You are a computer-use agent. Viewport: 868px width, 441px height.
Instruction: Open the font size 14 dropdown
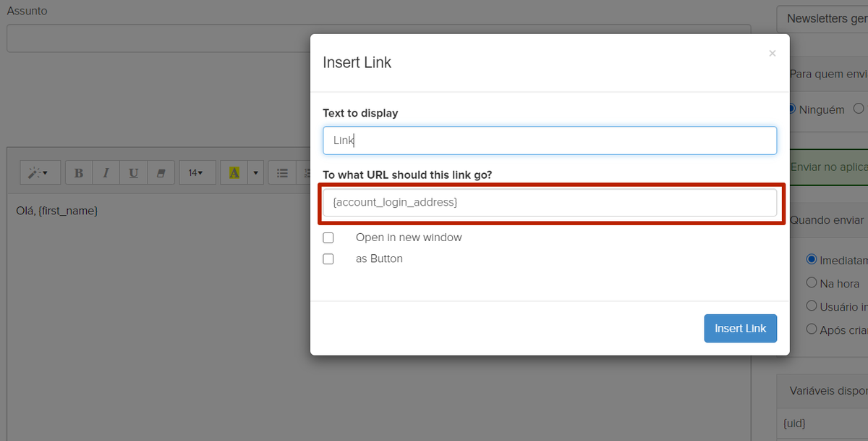[x=196, y=173]
